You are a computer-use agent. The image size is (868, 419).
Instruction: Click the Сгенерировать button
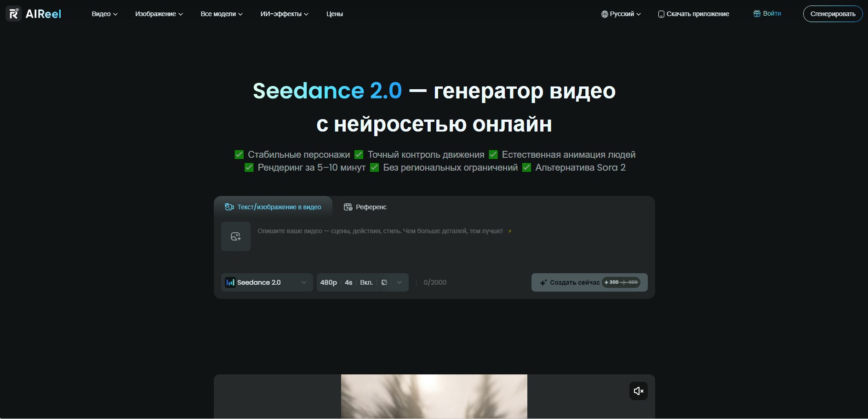(x=833, y=14)
